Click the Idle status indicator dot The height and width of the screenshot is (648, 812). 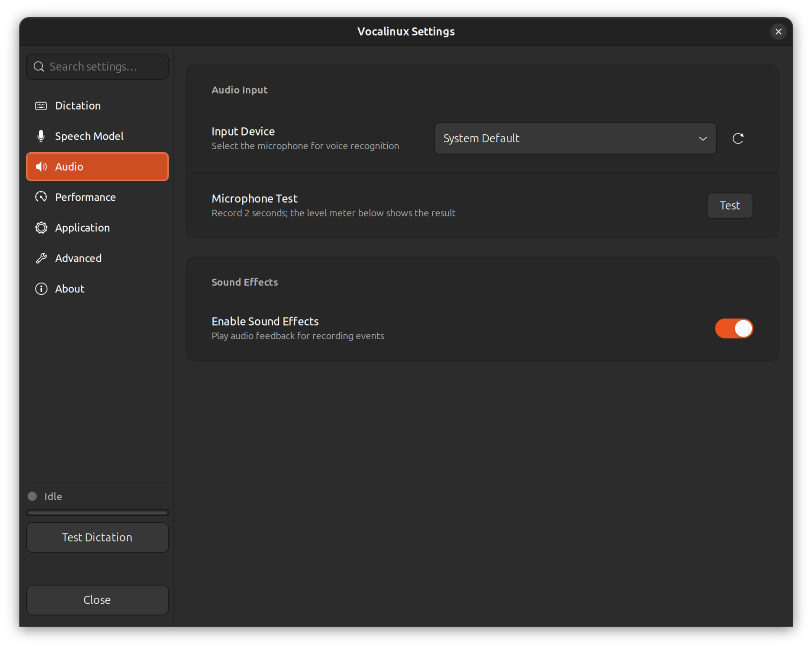(32, 496)
